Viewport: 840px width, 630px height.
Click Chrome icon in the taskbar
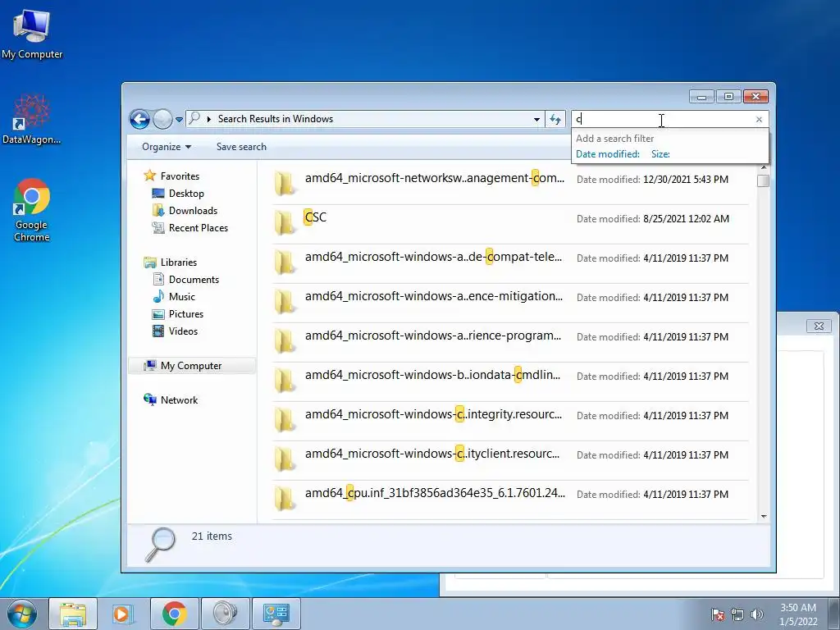174,614
